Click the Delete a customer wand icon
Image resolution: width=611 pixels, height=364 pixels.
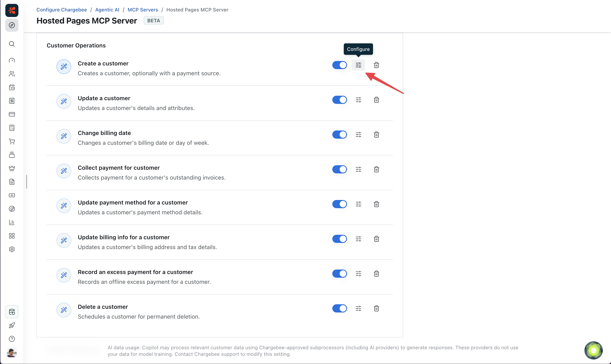pyautogui.click(x=64, y=310)
